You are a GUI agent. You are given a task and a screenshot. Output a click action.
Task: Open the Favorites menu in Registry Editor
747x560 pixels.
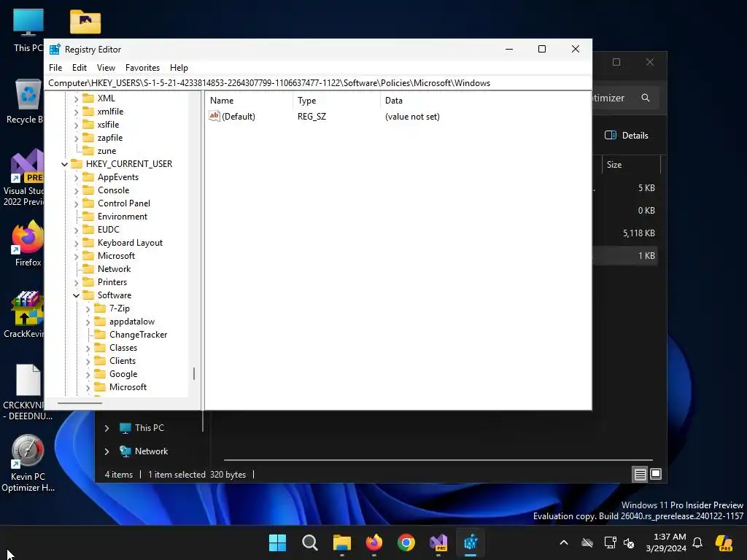pyautogui.click(x=142, y=68)
